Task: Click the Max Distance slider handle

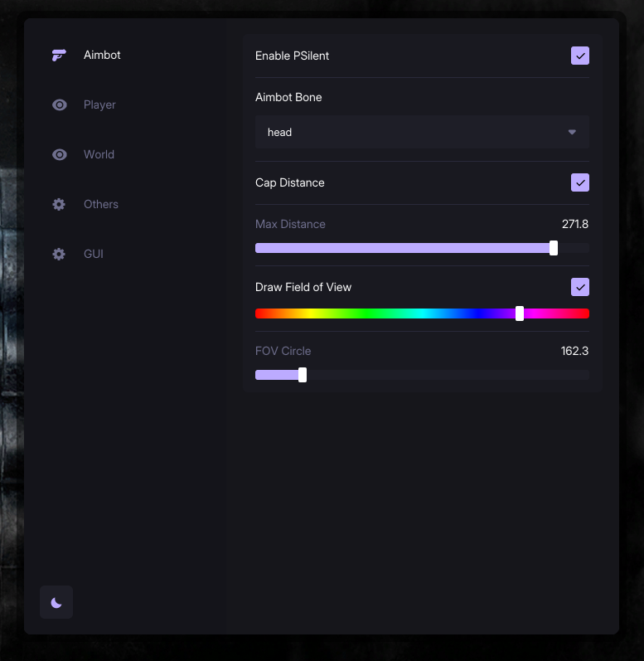Action: [554, 248]
